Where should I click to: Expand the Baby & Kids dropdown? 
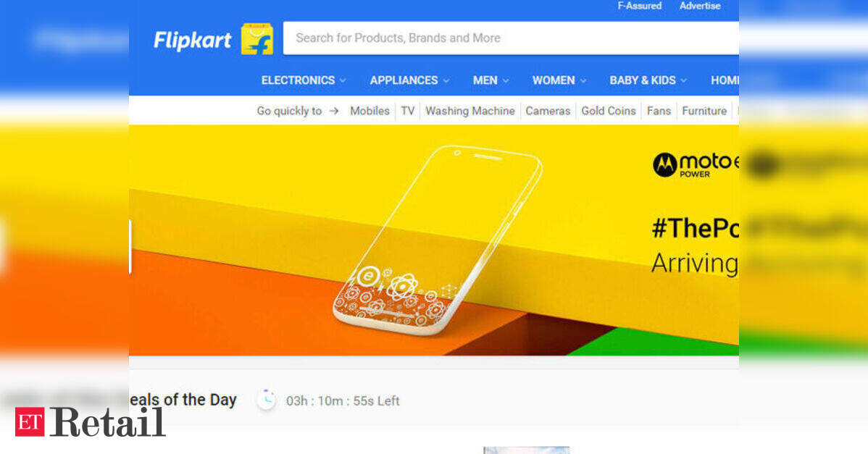(648, 80)
